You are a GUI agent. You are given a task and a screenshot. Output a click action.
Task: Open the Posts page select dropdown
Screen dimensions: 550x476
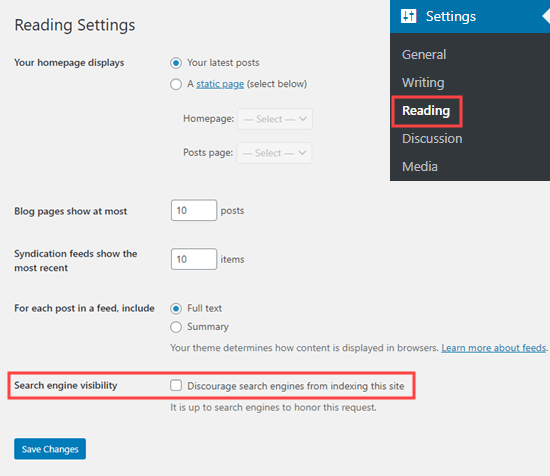click(274, 153)
